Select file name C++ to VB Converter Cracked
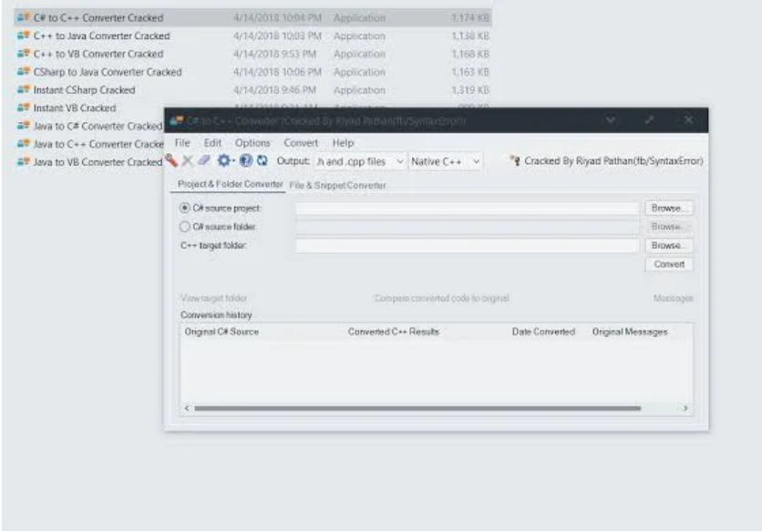The width and height of the screenshot is (762, 532). pos(98,54)
